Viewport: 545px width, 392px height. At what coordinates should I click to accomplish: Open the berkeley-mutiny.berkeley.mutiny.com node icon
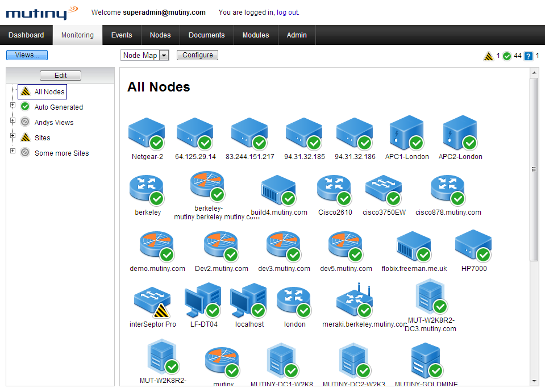click(207, 186)
